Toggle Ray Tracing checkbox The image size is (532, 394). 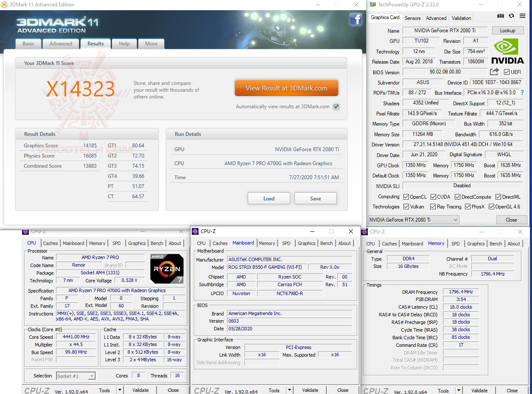[x=433, y=207]
